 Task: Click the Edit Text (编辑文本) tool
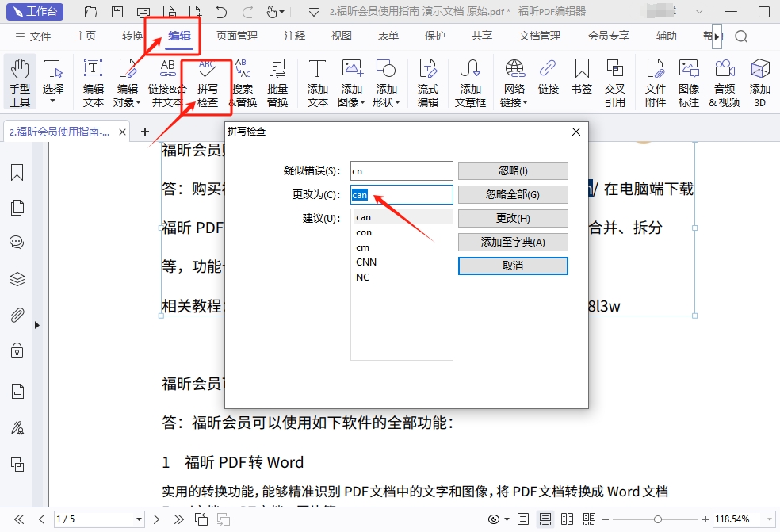[94, 82]
